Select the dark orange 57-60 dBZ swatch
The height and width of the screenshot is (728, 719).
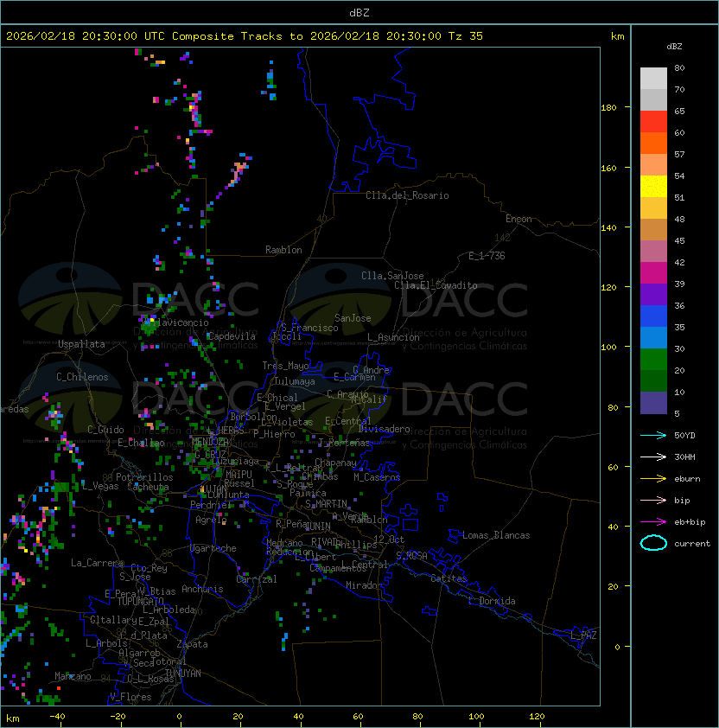653,143
